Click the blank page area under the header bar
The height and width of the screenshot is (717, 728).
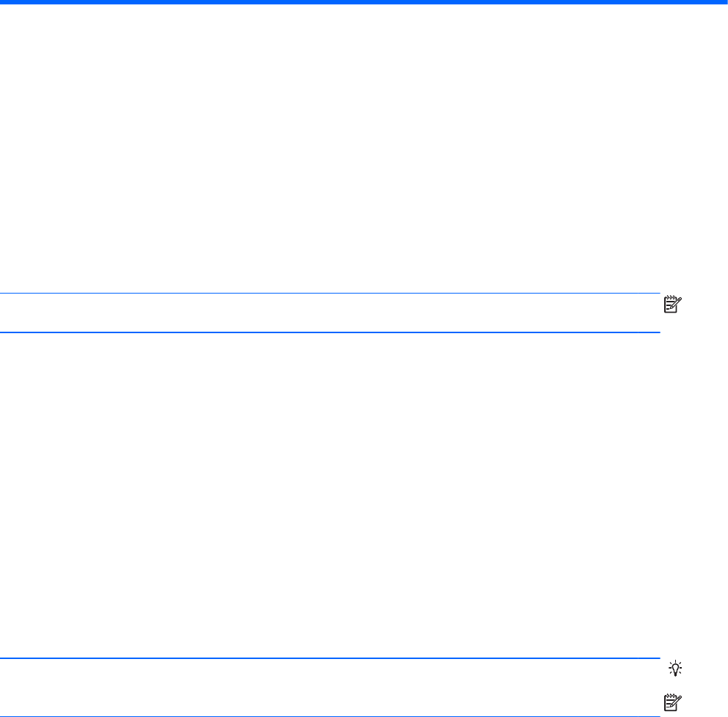(364, 148)
